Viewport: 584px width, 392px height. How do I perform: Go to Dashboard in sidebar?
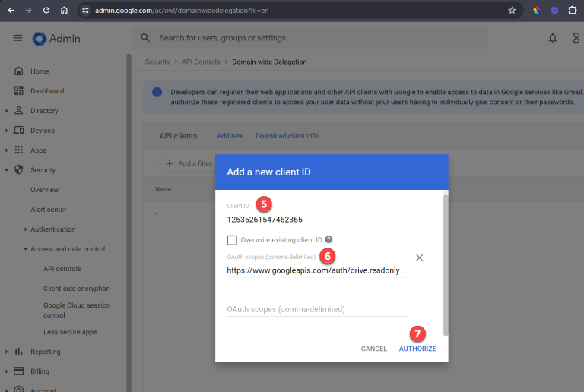46,91
